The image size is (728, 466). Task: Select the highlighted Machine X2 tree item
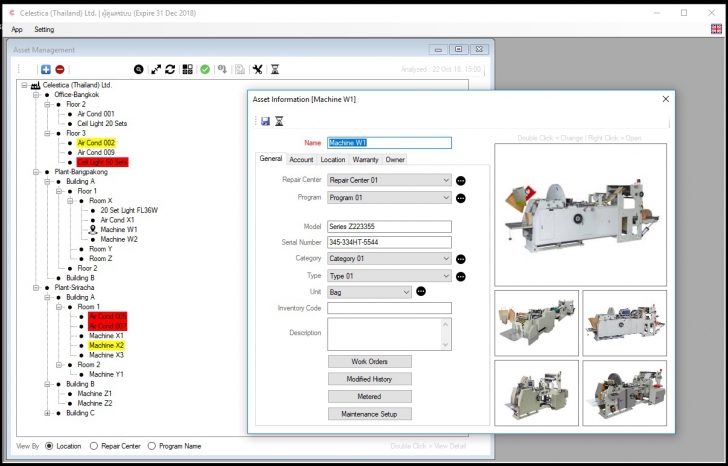point(106,345)
